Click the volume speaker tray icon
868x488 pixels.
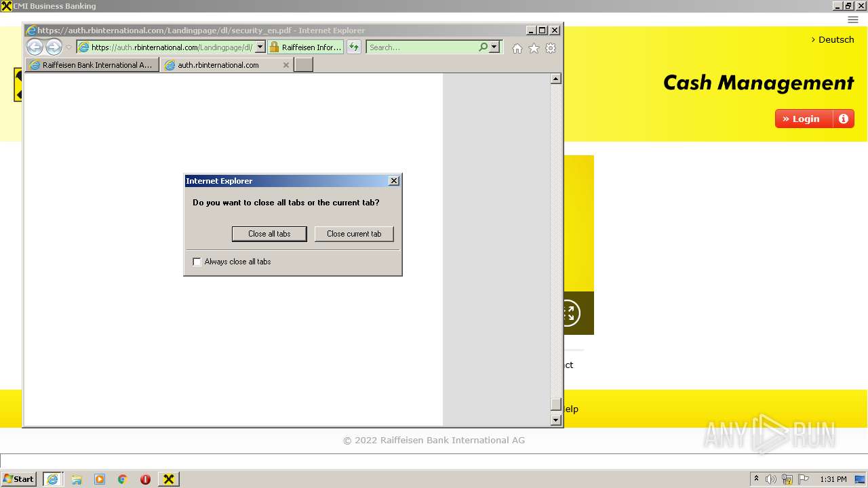(x=771, y=479)
